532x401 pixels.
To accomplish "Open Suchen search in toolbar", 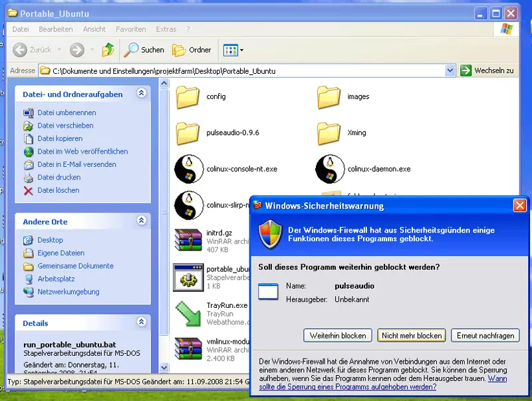I will coord(144,50).
